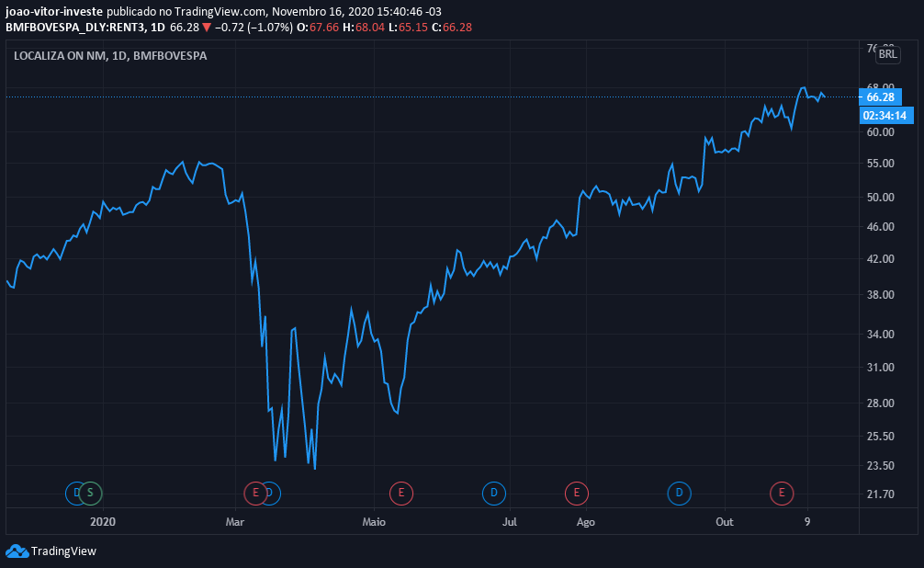Click the 31.00 price axis label
This screenshot has width=924, height=568.
pyautogui.click(x=881, y=367)
